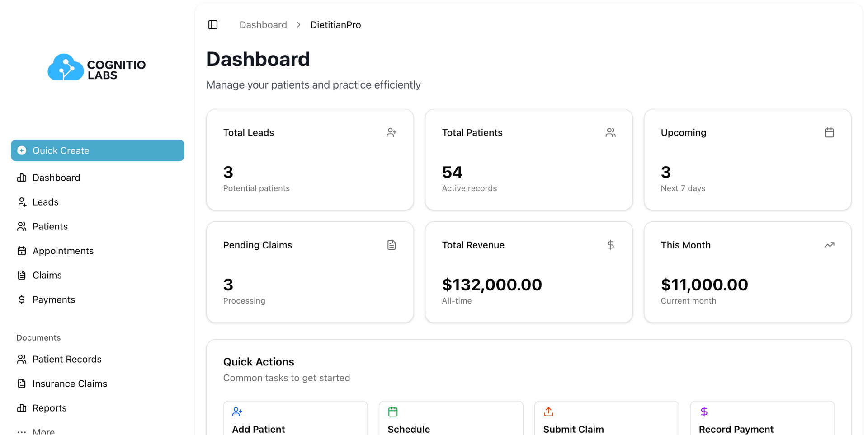Open Claims from the sidebar menu
868x435 pixels.
(47, 275)
